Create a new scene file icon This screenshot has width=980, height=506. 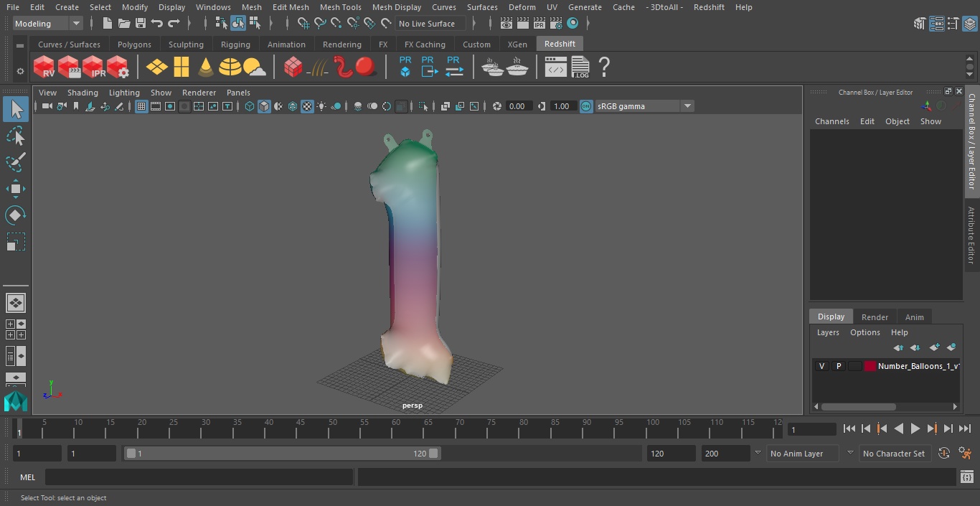(x=107, y=24)
